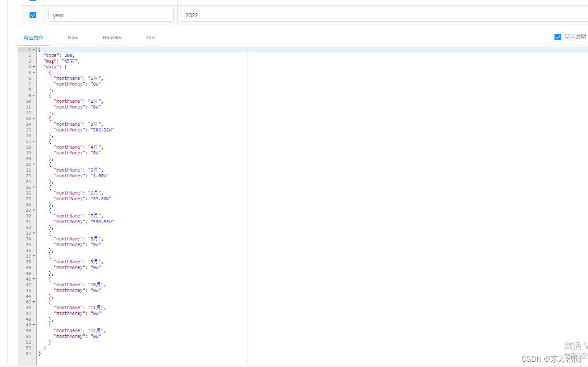
Task: Click the 2022 value input field
Action: tap(384, 15)
